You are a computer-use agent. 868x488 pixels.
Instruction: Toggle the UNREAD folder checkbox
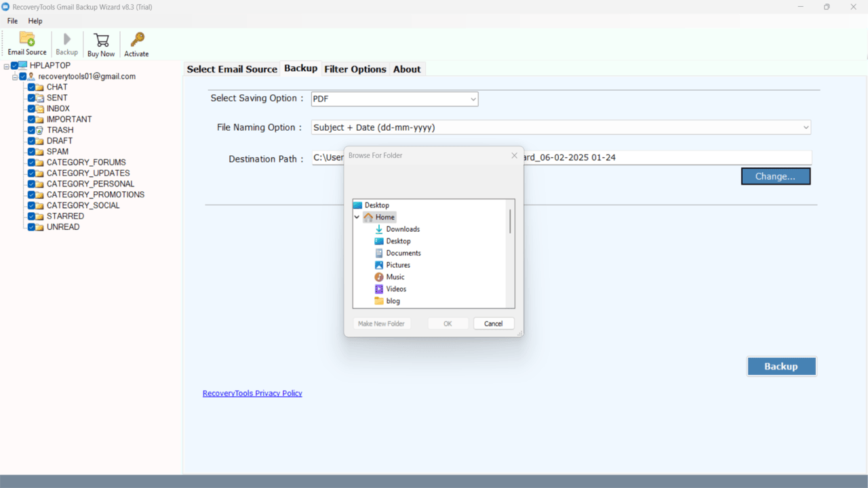[x=31, y=227]
